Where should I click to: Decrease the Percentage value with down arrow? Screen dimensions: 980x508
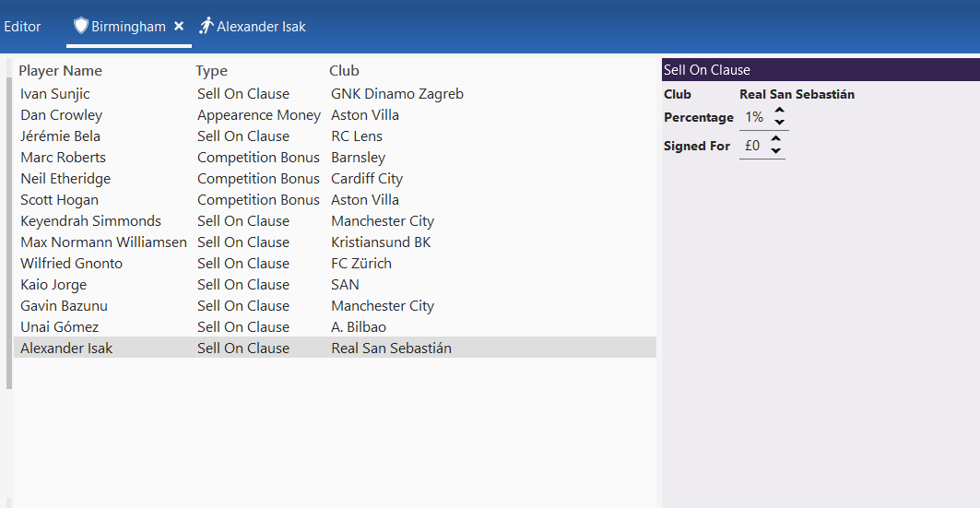[x=780, y=123]
